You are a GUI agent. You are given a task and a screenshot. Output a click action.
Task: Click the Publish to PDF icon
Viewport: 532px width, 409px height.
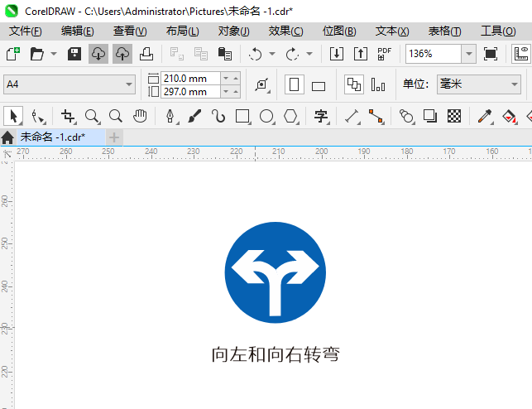click(385, 54)
